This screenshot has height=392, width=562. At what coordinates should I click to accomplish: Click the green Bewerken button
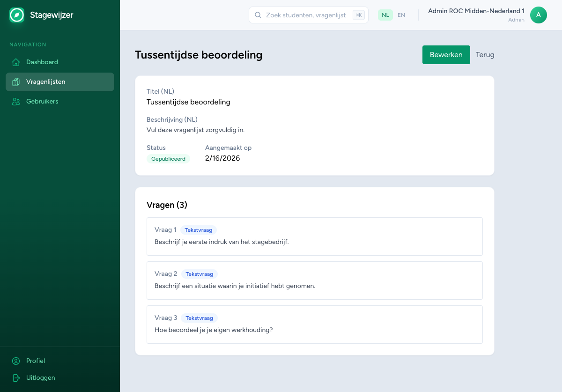click(446, 55)
